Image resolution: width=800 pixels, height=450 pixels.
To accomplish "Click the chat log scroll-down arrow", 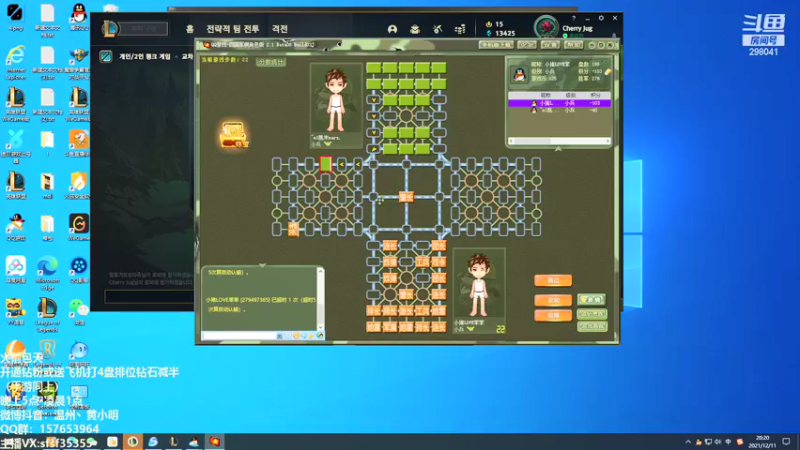I will tap(320, 328).
